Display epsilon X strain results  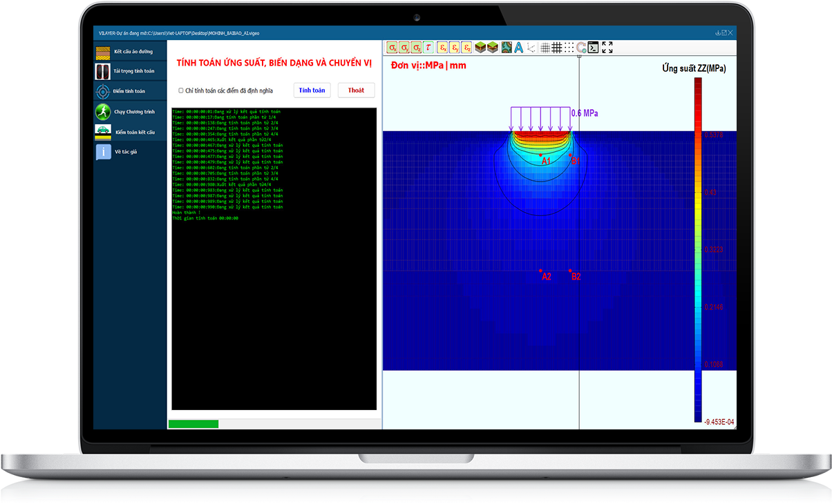point(442,48)
